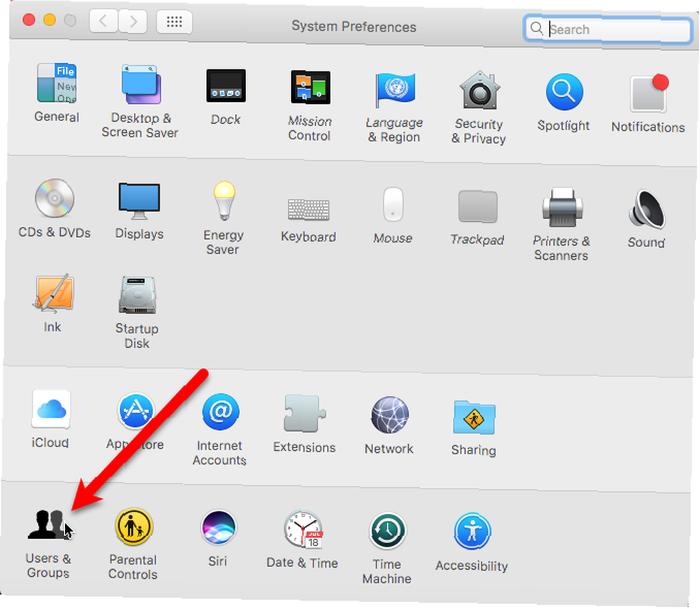Focus the Search field
The image size is (700, 609).
pyautogui.click(x=608, y=29)
